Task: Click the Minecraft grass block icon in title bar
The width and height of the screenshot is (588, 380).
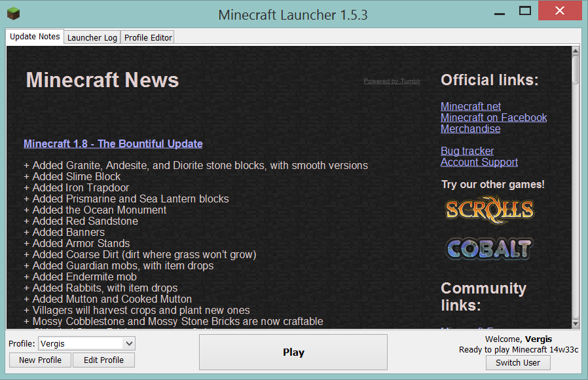Action: coord(14,14)
